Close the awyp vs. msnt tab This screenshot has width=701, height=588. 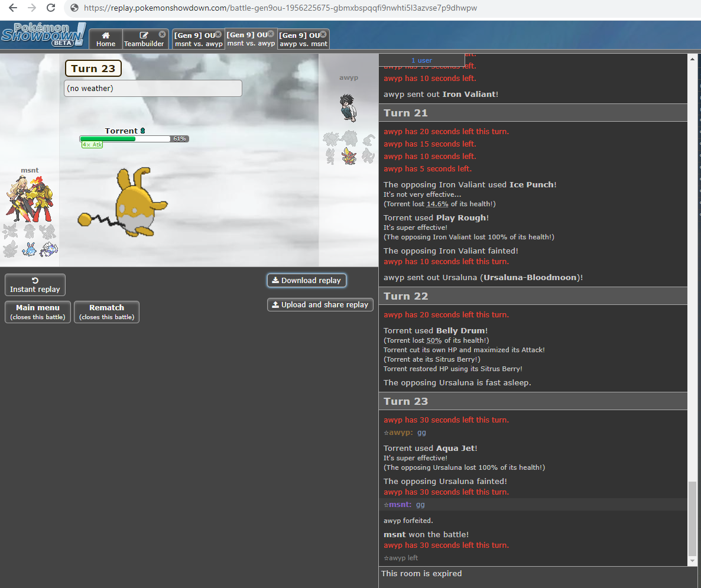[323, 34]
